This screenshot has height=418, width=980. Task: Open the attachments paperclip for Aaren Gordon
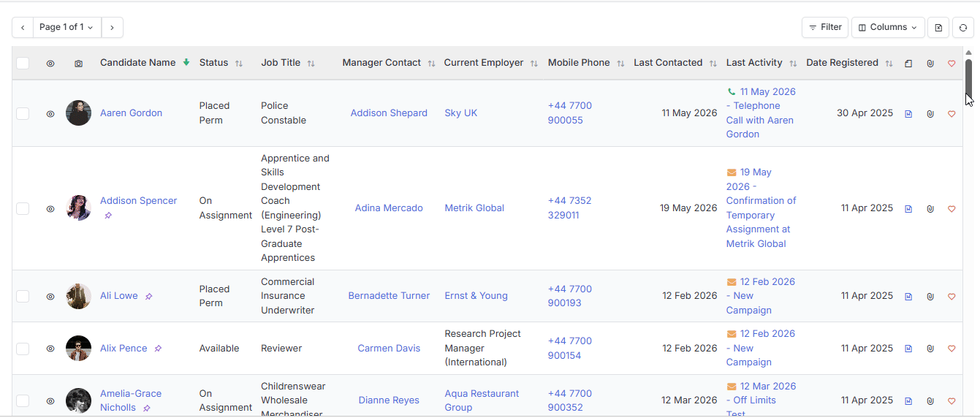click(x=930, y=114)
